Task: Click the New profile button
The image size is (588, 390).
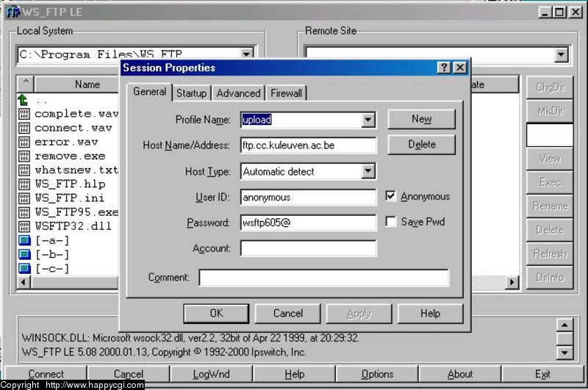Action: [x=421, y=119]
